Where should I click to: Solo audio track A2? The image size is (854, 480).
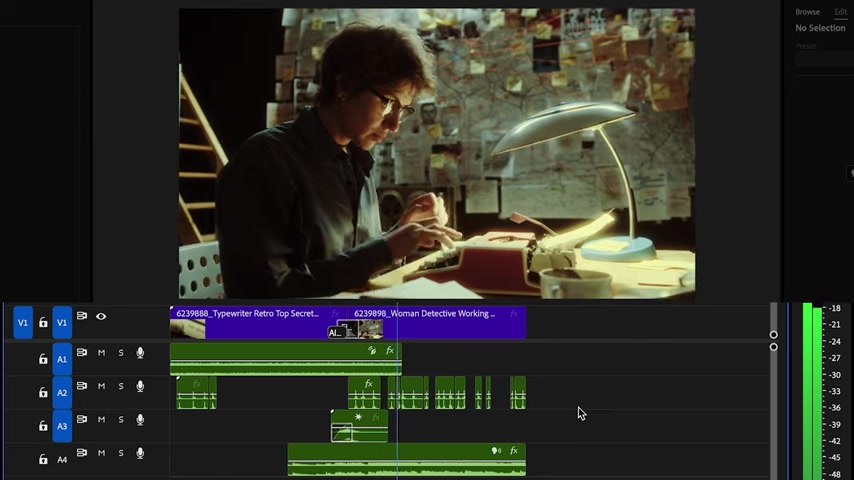click(121, 386)
